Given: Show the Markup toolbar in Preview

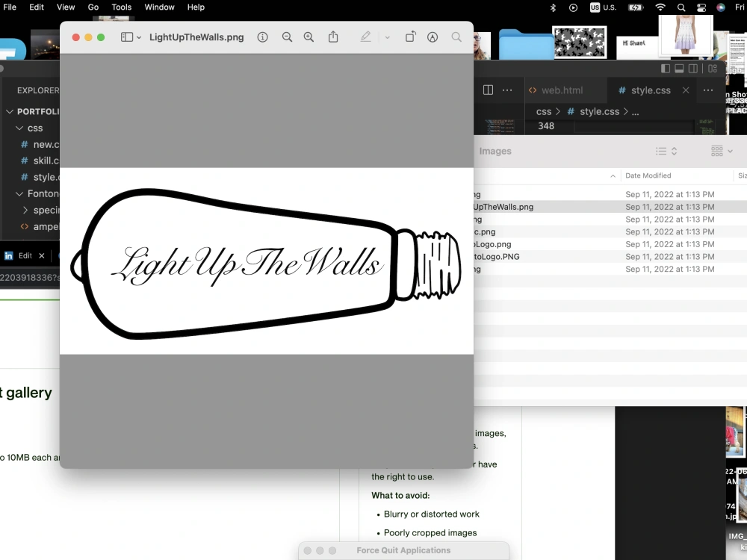Looking at the screenshot, I should [432, 37].
